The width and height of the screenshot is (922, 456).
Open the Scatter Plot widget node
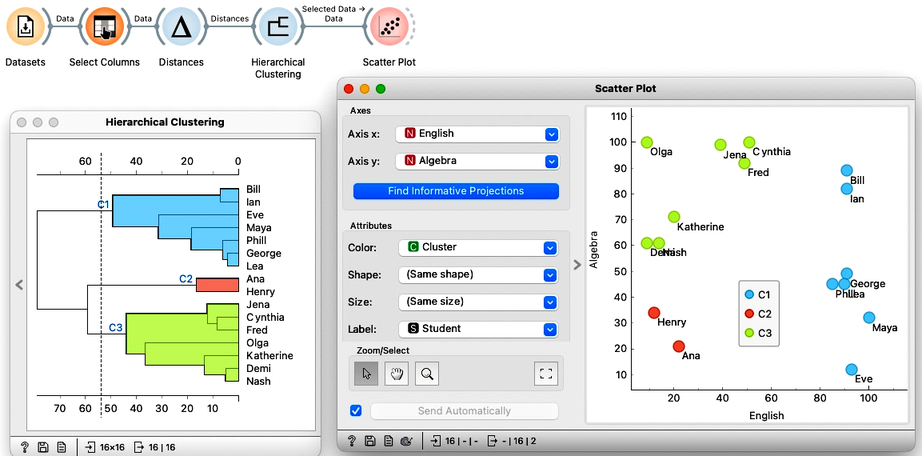[x=389, y=27]
